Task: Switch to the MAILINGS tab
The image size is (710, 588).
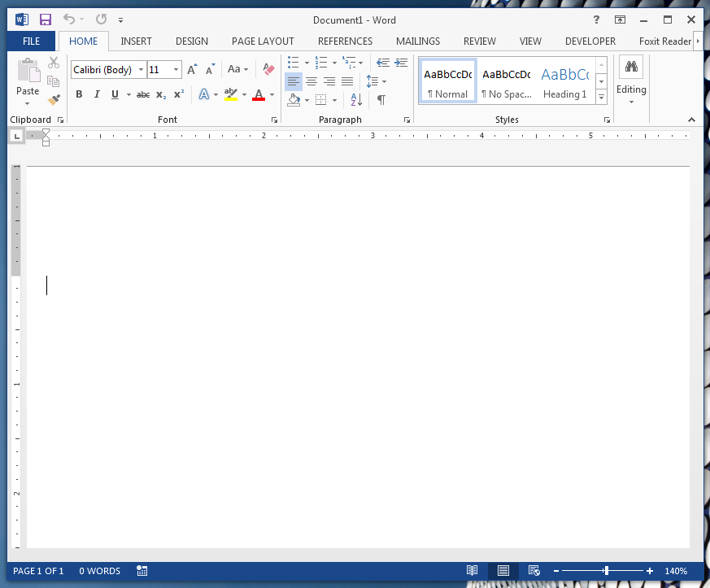Action: tap(418, 41)
